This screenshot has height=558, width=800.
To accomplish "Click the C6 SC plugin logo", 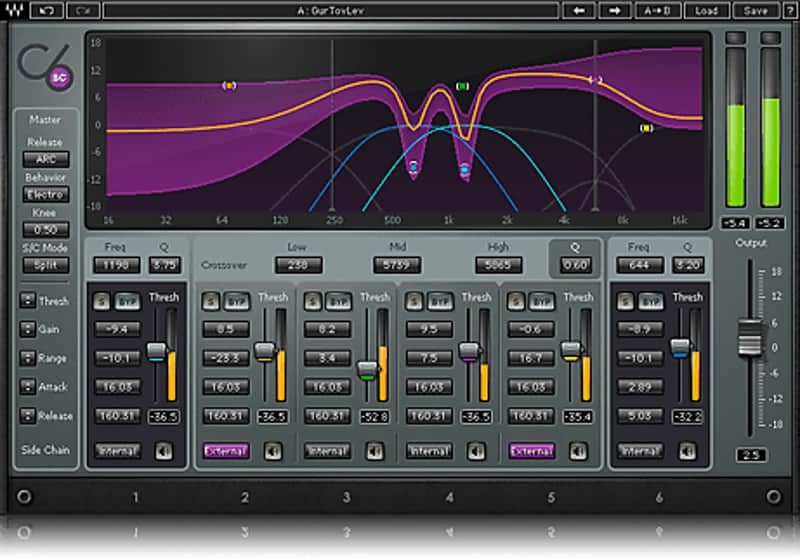I will (x=45, y=68).
